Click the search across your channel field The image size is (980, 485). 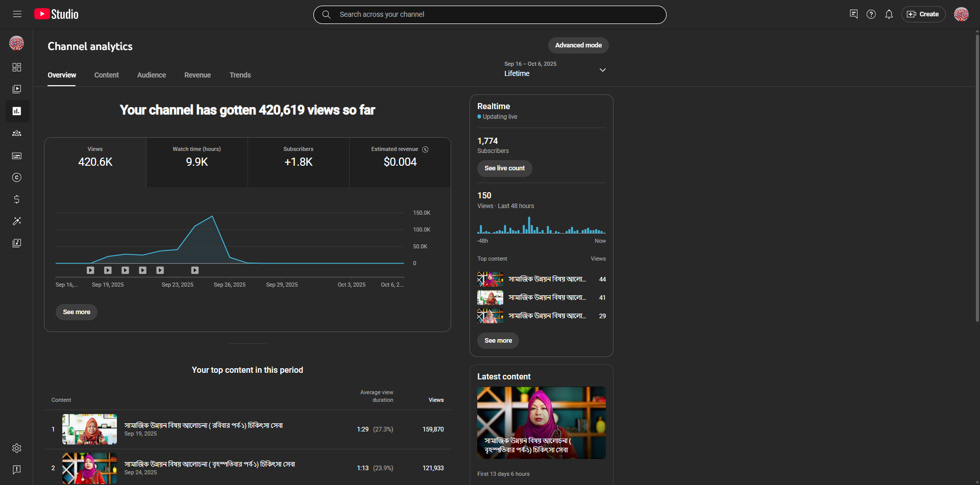[x=490, y=15]
